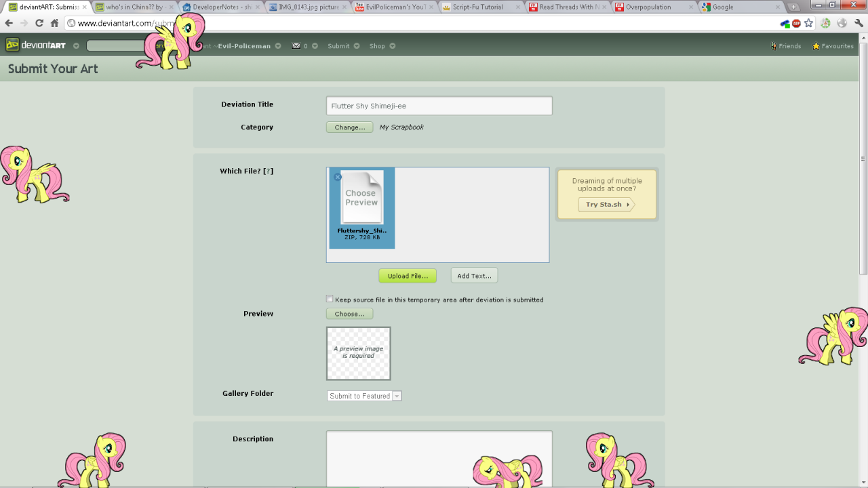
Task: Open the Submit menu
Action: click(338, 46)
